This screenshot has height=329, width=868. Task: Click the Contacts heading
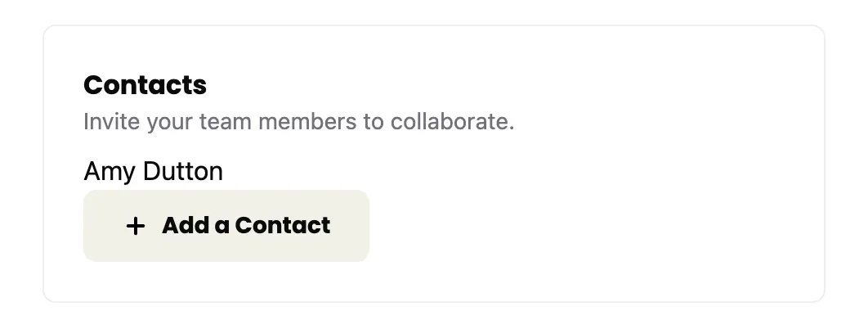145,85
